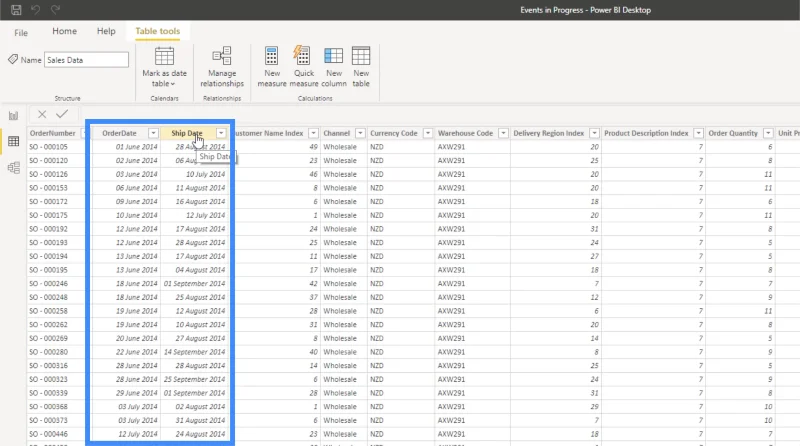
Task: Open Order Quantity filter dropdown
Action: point(768,133)
